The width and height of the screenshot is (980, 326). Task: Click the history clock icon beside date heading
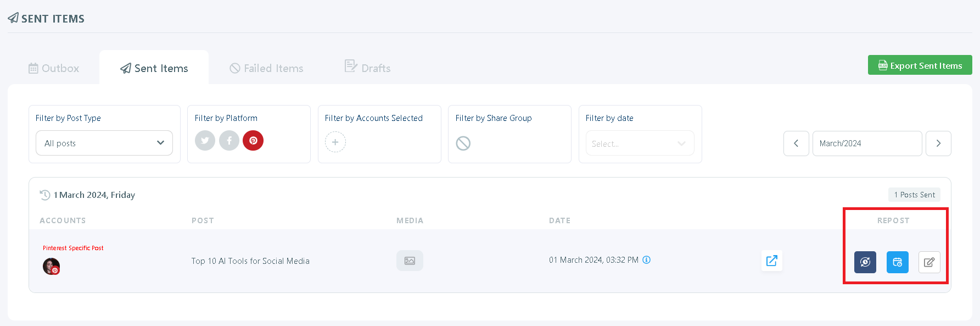pos(45,195)
